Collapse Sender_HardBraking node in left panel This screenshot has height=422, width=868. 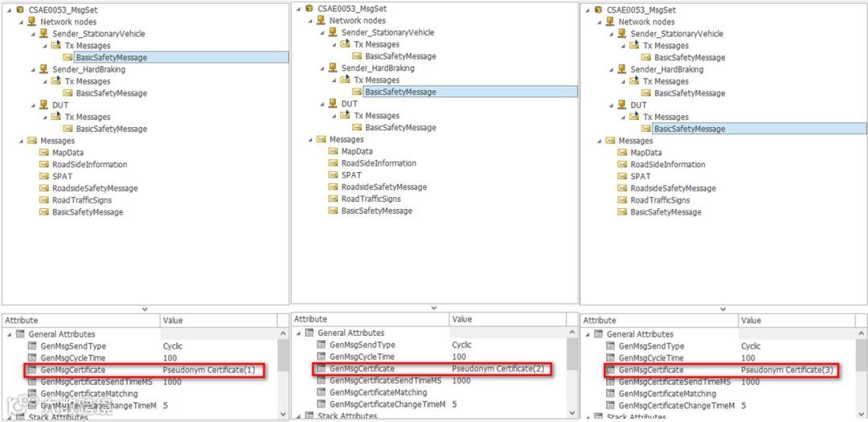click(33, 70)
